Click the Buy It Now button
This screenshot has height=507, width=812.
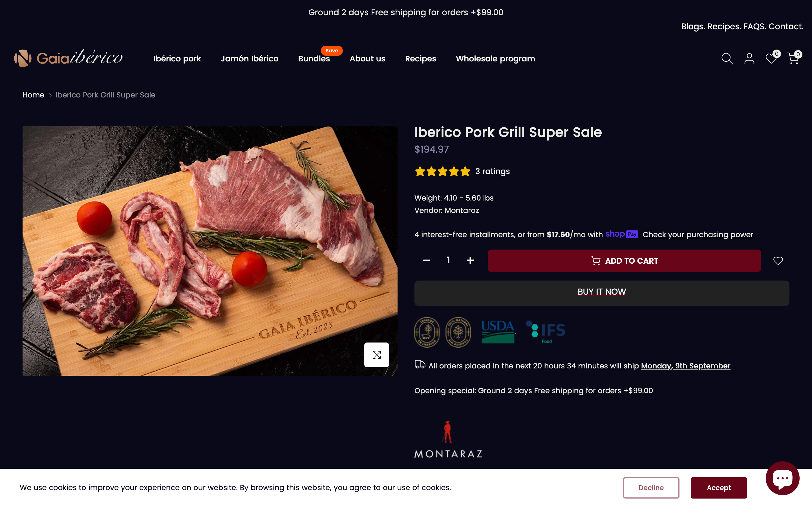602,292
